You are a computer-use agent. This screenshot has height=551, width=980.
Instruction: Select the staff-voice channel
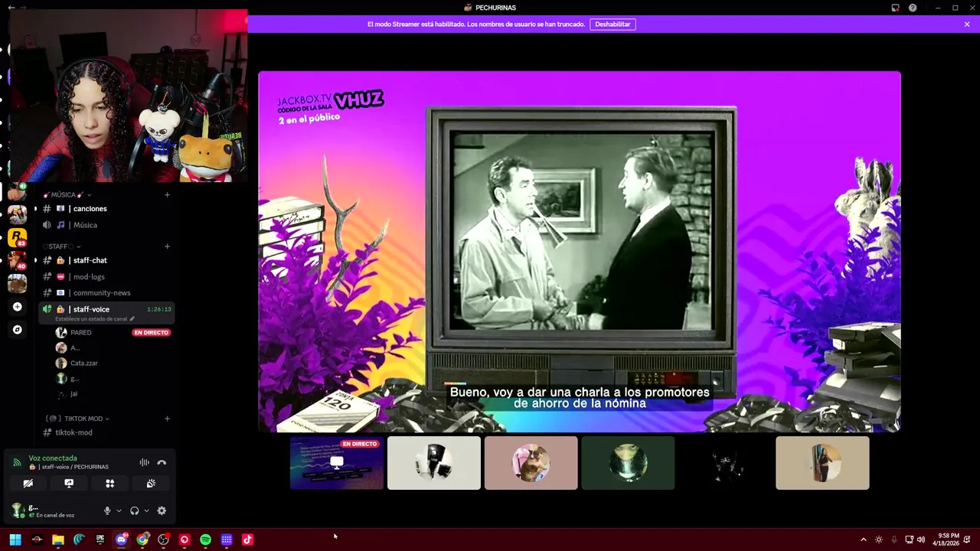(x=106, y=312)
